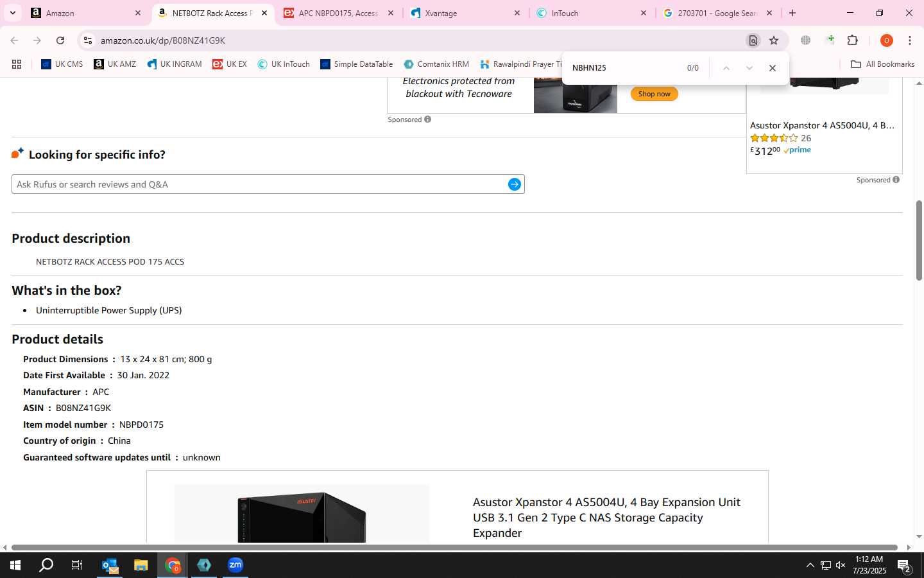Image resolution: width=924 pixels, height=578 pixels.
Task: Close the find-in-page bar
Action: point(773,68)
